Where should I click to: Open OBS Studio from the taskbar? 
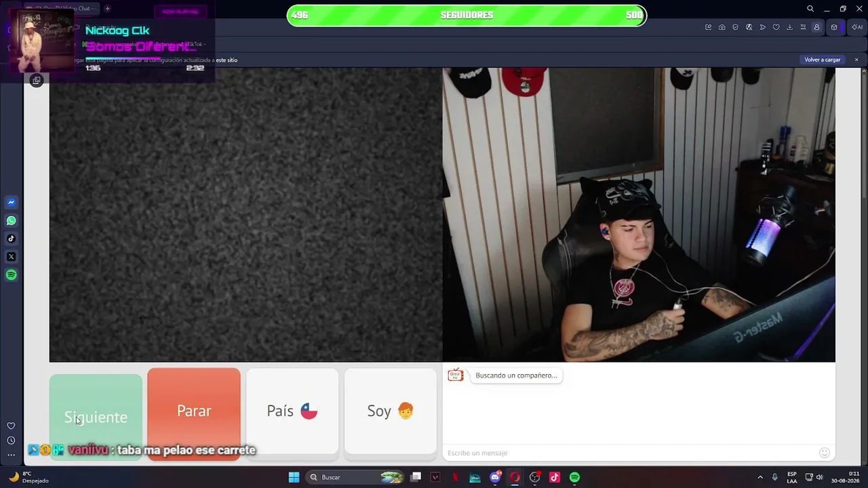[534, 477]
